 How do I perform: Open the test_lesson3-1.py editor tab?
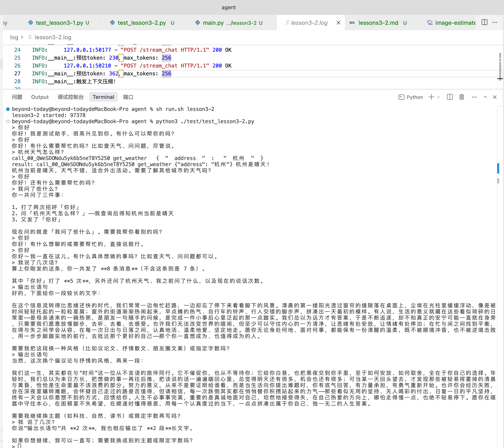(x=62, y=23)
